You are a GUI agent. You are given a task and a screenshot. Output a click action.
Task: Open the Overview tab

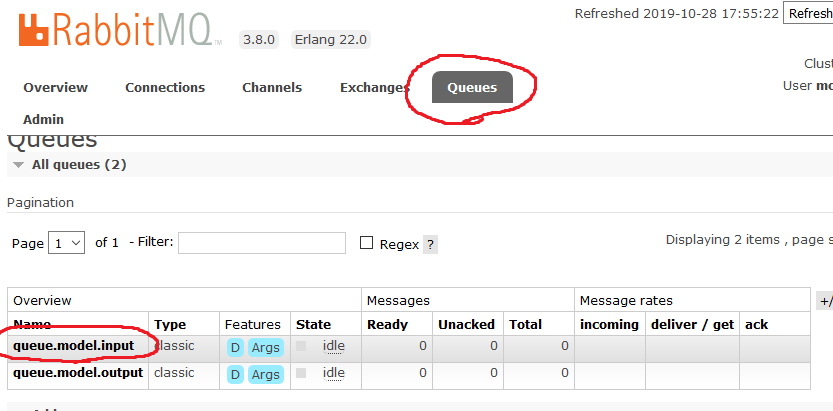point(56,88)
